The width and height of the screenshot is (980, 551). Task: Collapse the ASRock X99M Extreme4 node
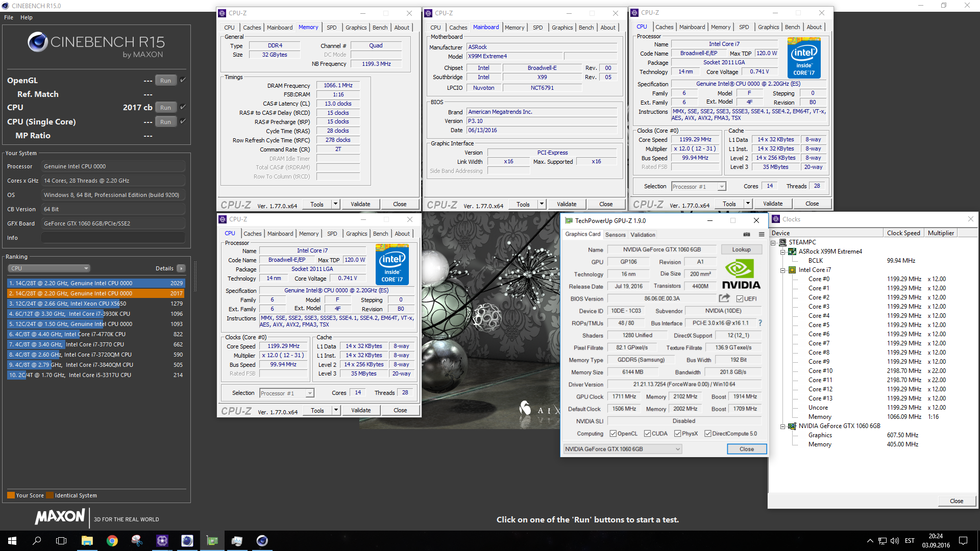point(782,252)
